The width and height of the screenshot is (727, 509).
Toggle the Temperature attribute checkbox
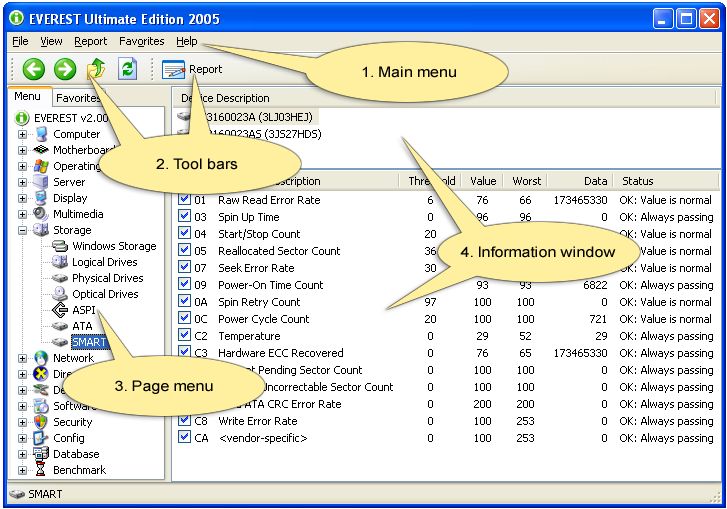(x=184, y=336)
